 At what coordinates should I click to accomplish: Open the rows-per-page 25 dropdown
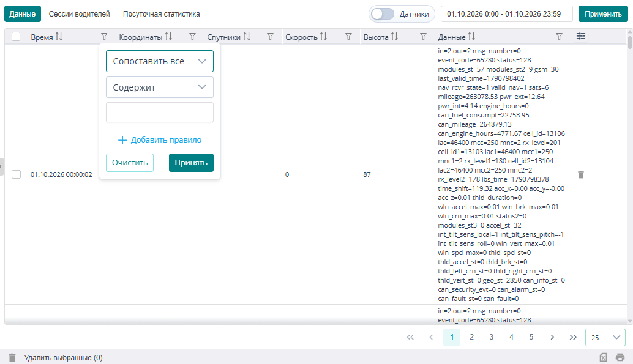tap(605, 337)
